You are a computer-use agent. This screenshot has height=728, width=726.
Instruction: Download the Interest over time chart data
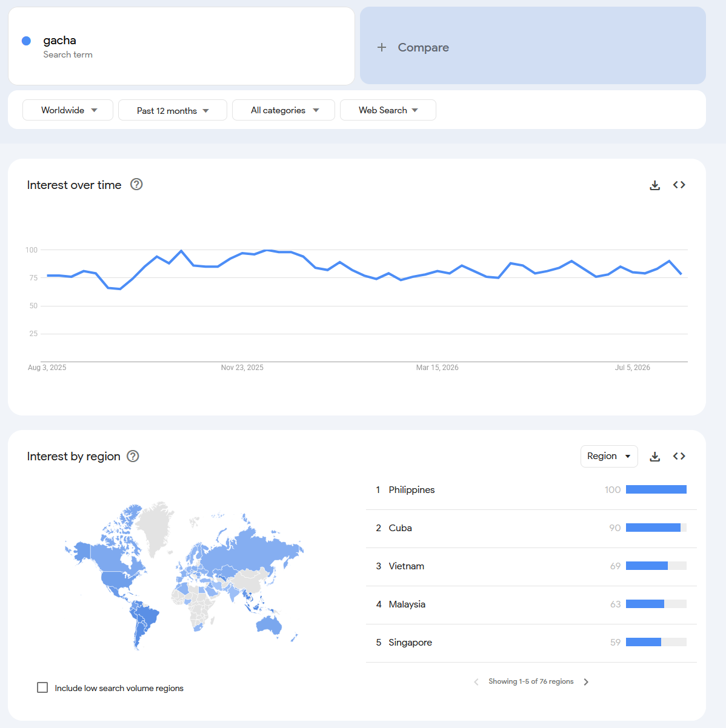coord(654,185)
